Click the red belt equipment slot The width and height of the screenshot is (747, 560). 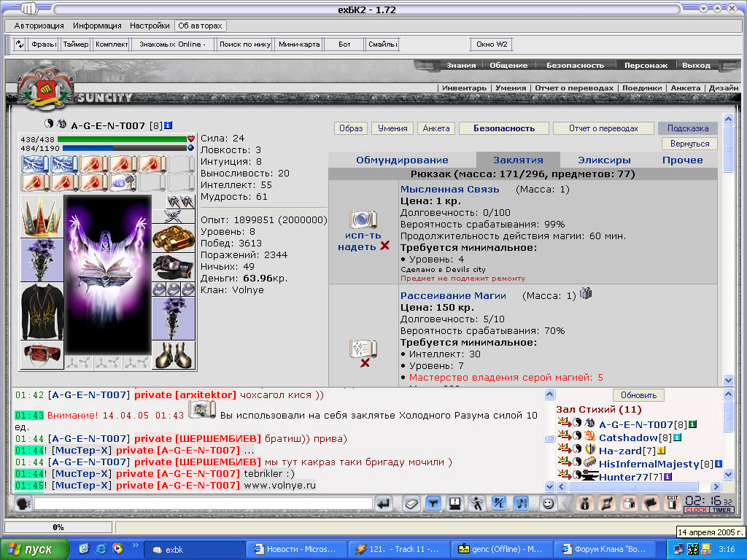(42, 355)
